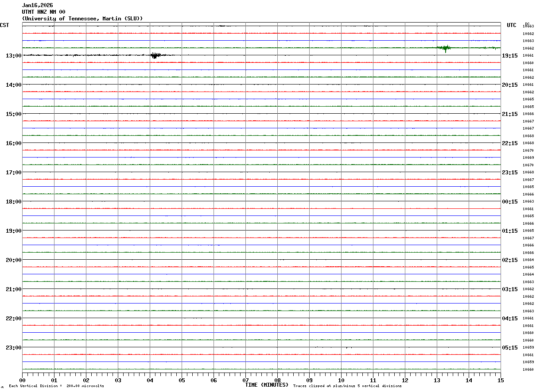Select the 21:00 CST time label
This screenshot has width=536, height=392.
pos(14,289)
